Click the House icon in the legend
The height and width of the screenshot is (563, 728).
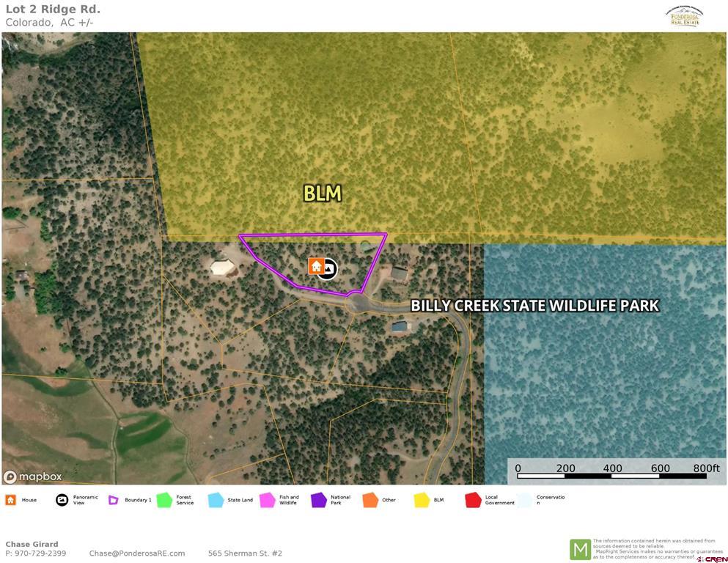10,500
